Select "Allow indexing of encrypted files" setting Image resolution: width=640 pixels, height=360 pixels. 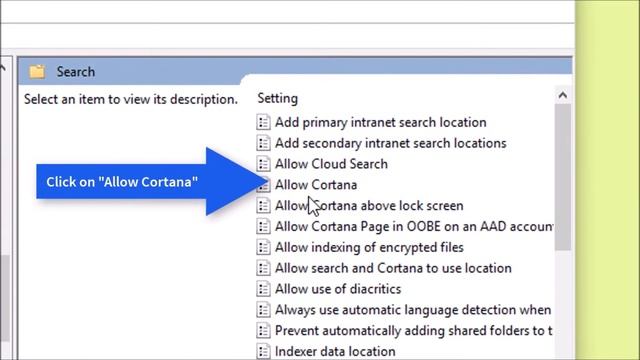(369, 247)
